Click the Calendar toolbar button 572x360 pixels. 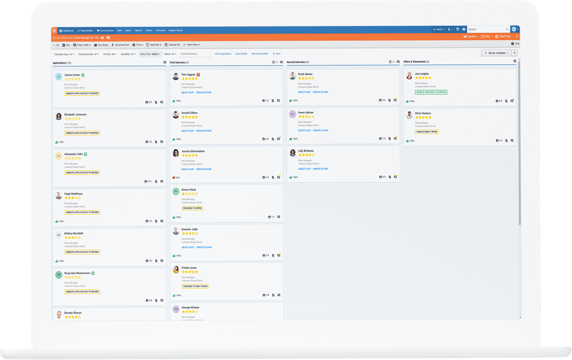172,45
